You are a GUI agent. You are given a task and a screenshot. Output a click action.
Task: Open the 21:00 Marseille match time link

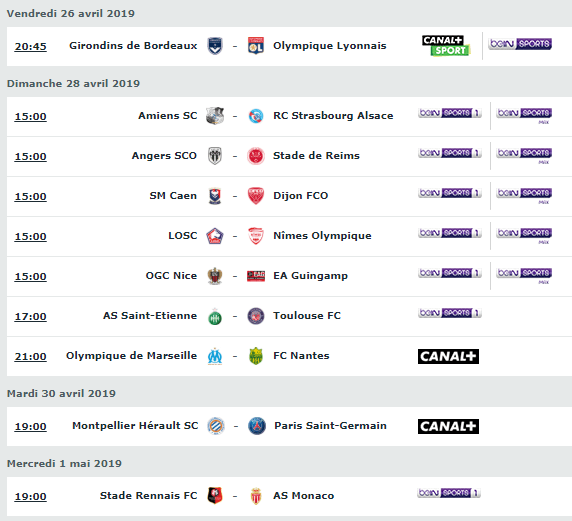30,357
